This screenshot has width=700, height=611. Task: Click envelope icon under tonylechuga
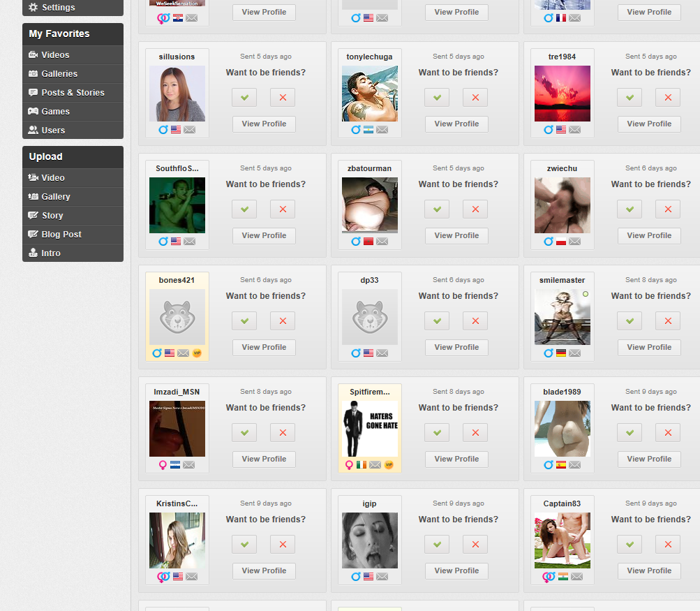pos(382,129)
